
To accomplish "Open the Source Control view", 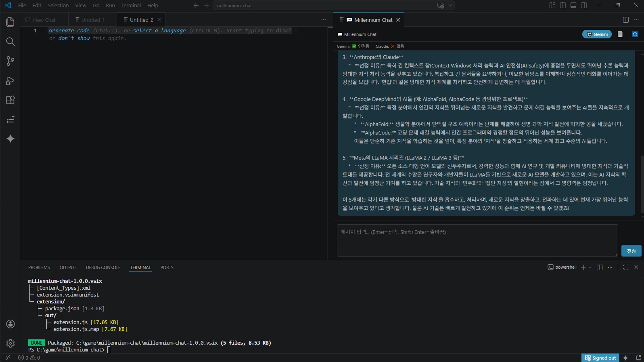I will point(10,61).
